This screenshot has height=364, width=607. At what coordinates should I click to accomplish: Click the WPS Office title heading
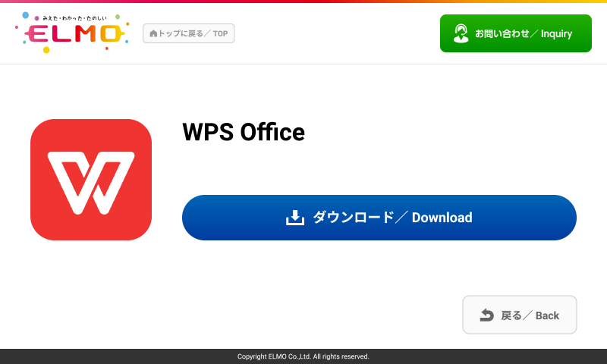point(244,132)
